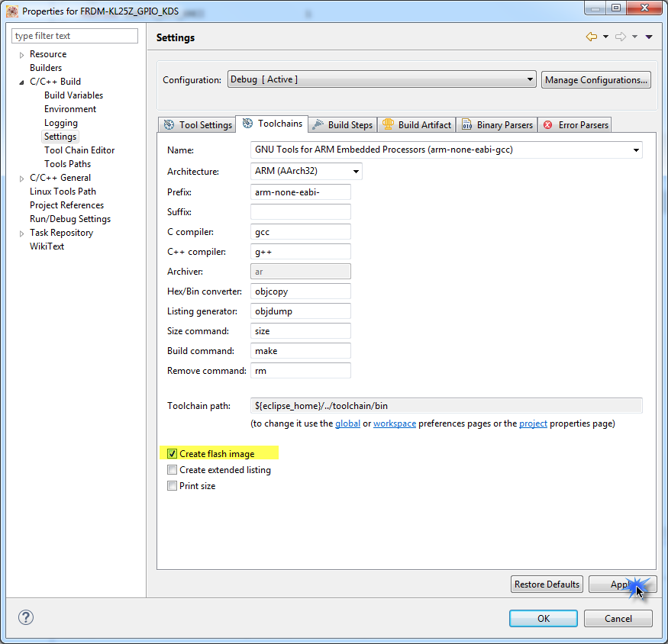
Task: Show the Error Parsers tab
Action: tap(575, 125)
